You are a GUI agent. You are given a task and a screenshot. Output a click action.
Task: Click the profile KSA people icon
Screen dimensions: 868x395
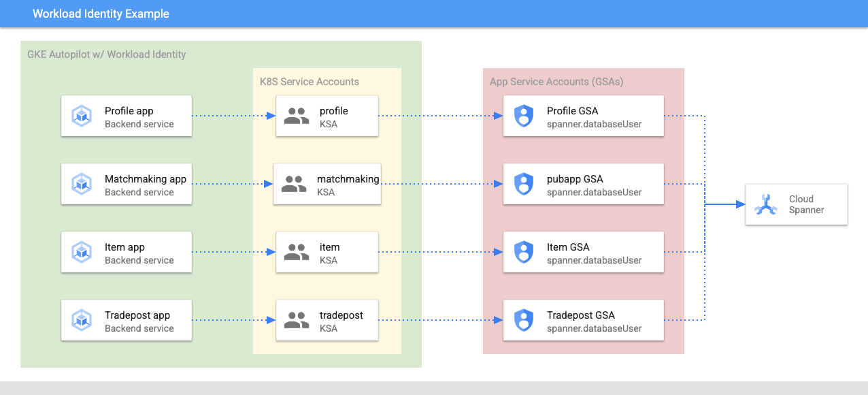pyautogui.click(x=297, y=116)
